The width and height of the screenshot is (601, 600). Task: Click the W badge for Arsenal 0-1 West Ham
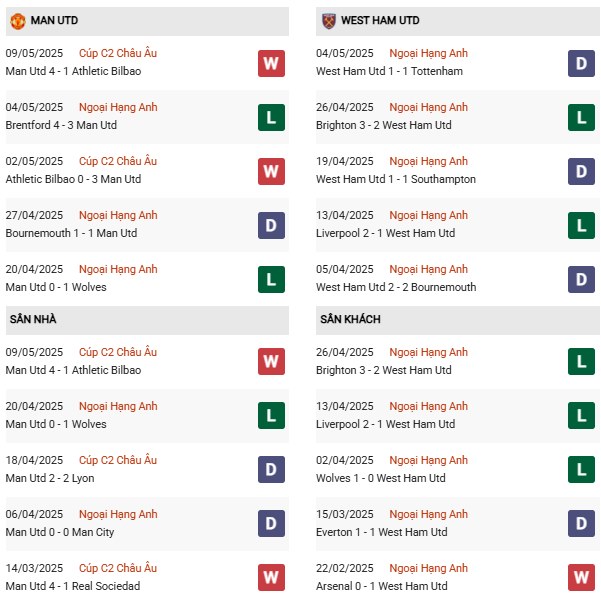pyautogui.click(x=582, y=579)
